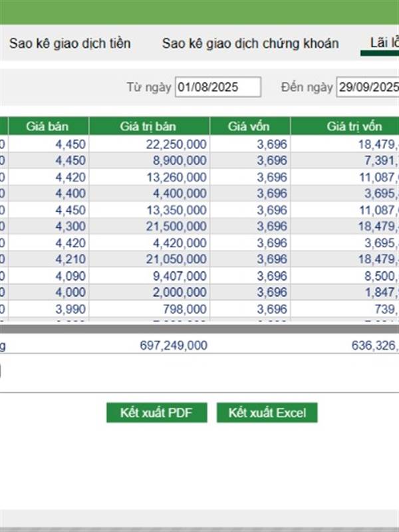Viewport: 399px width, 532px height.
Task: Select the 22,250,000 sale value cell
Action: point(176,144)
